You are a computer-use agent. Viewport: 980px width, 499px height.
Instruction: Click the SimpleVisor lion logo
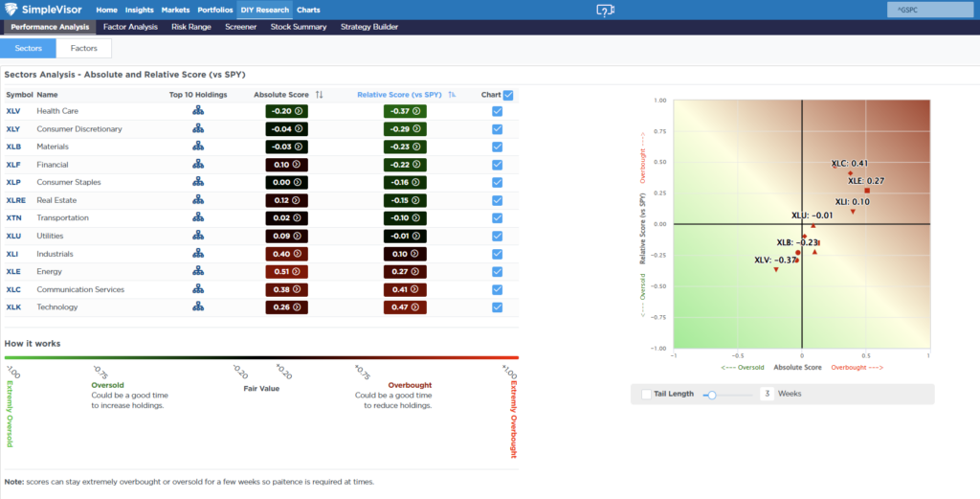point(11,10)
